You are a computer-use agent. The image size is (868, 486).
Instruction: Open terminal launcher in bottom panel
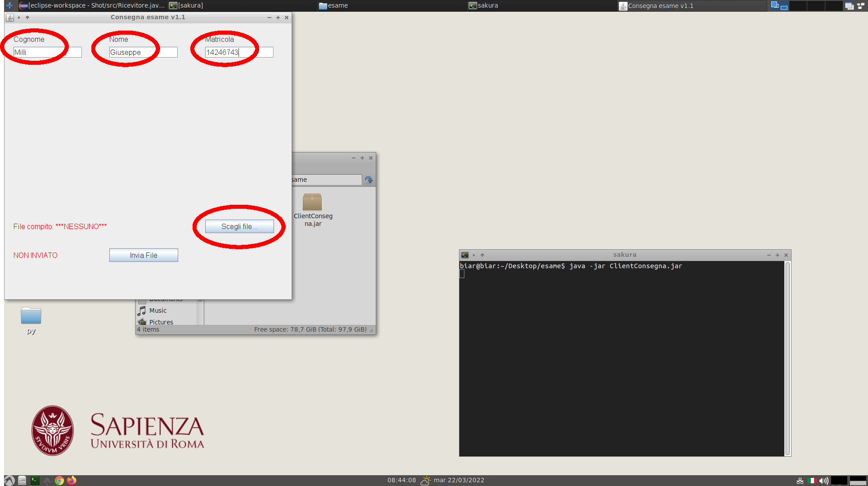point(35,481)
